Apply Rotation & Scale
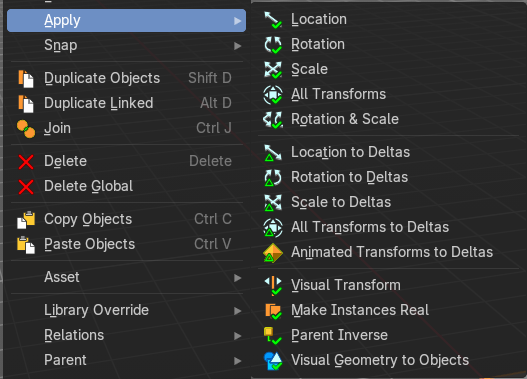Image resolution: width=527 pixels, height=379 pixels. pos(389,119)
